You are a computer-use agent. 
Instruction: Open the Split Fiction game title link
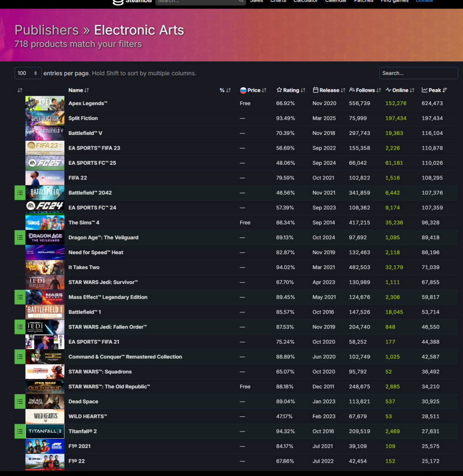click(x=83, y=118)
